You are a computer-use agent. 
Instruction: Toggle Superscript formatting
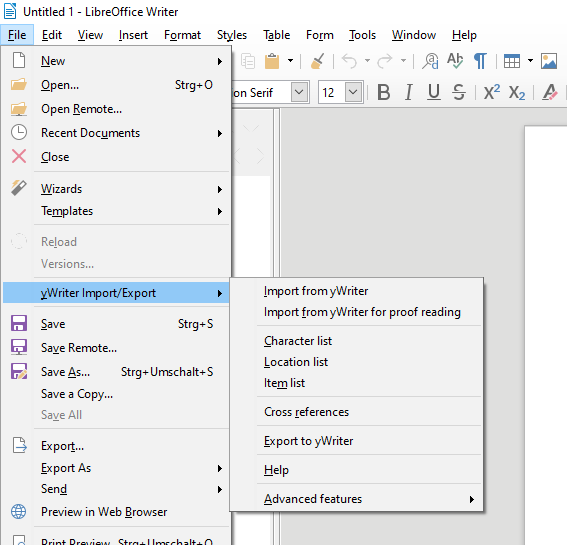click(492, 92)
